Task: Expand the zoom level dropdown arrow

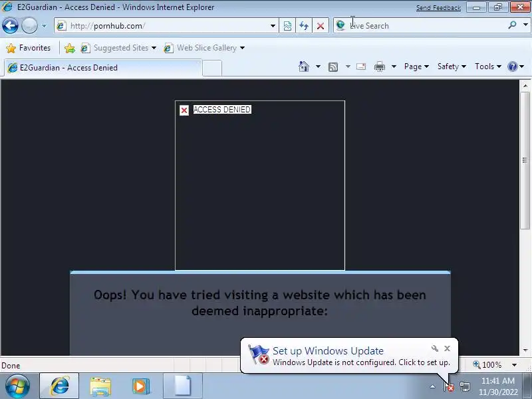Action: [x=514, y=365]
